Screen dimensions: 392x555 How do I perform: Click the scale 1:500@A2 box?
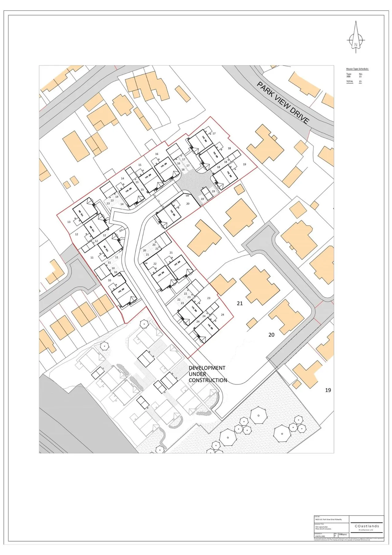pyautogui.click(x=343, y=534)
